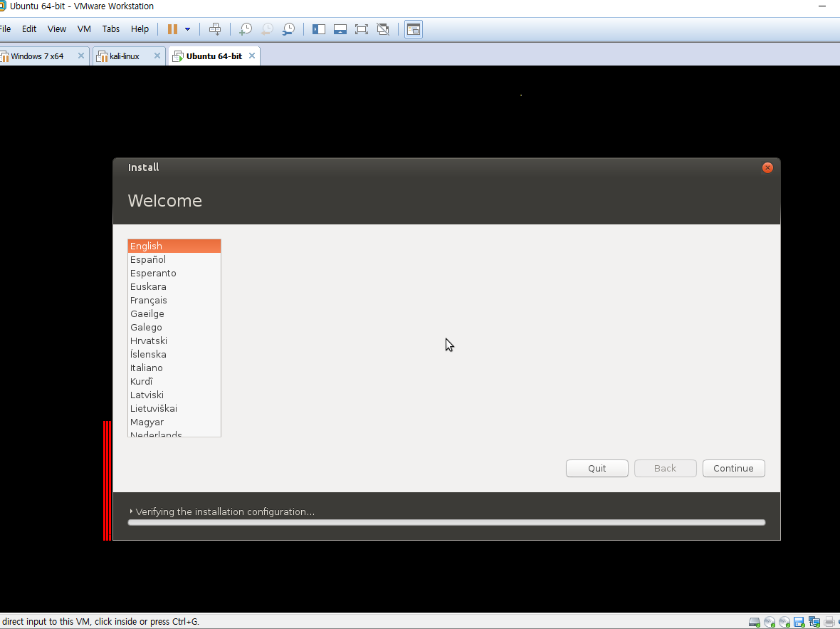Open the Help menu

(140, 29)
